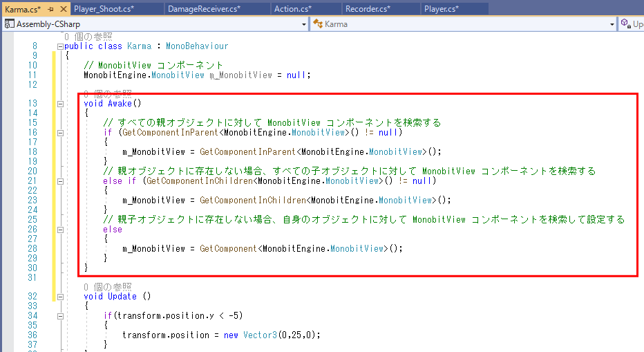Open the Recorder.cs tab

(x=368, y=8)
